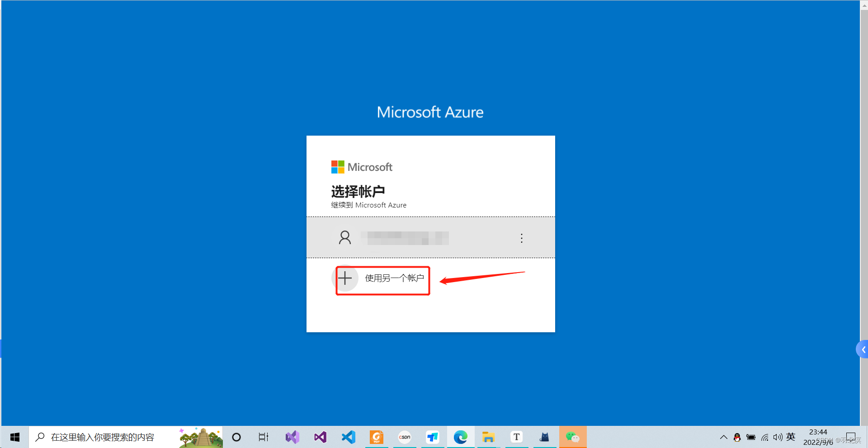Open Visual Studio Code from the taskbar
Image resolution: width=868 pixels, height=448 pixels.
[349, 437]
